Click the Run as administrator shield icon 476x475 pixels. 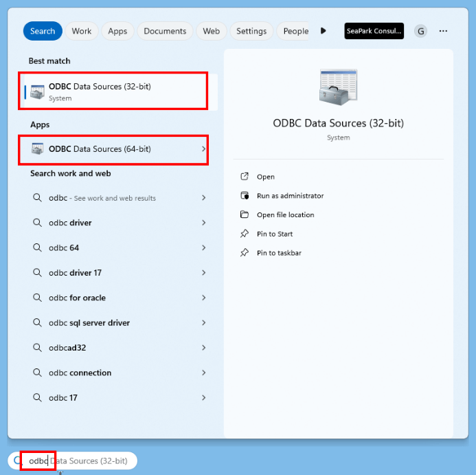[245, 195]
